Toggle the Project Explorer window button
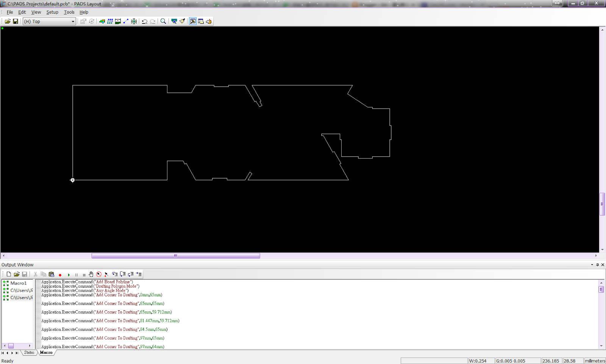Image resolution: width=606 pixels, height=364 pixels. (201, 22)
